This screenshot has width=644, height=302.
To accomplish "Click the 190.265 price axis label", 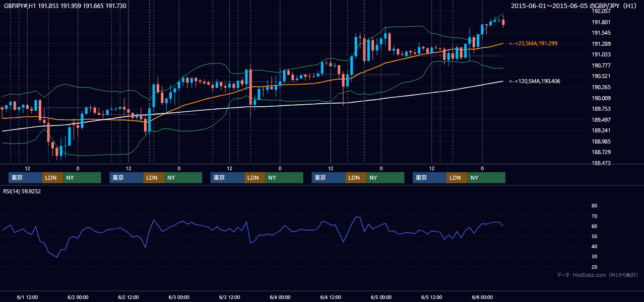I will (601, 87).
